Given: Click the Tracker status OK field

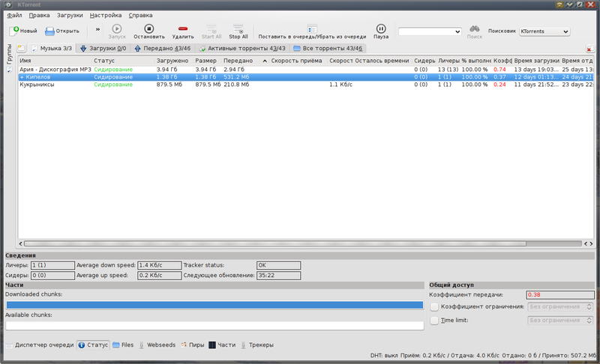Looking at the screenshot, I should [x=278, y=265].
